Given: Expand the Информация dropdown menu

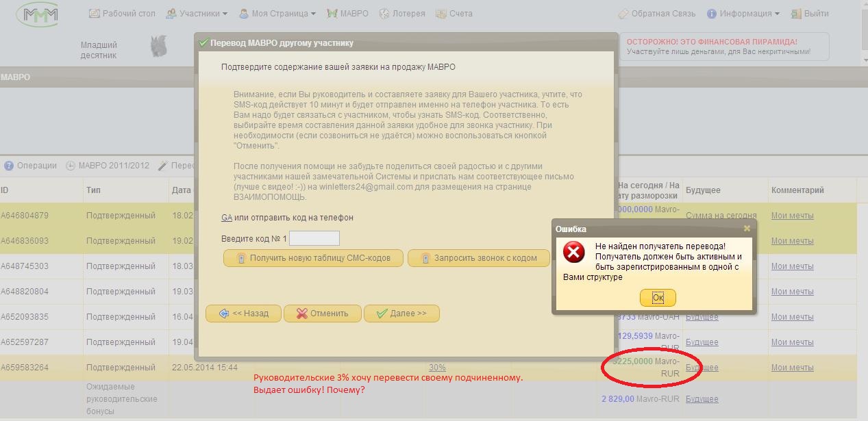Looking at the screenshot, I should click(x=744, y=13).
